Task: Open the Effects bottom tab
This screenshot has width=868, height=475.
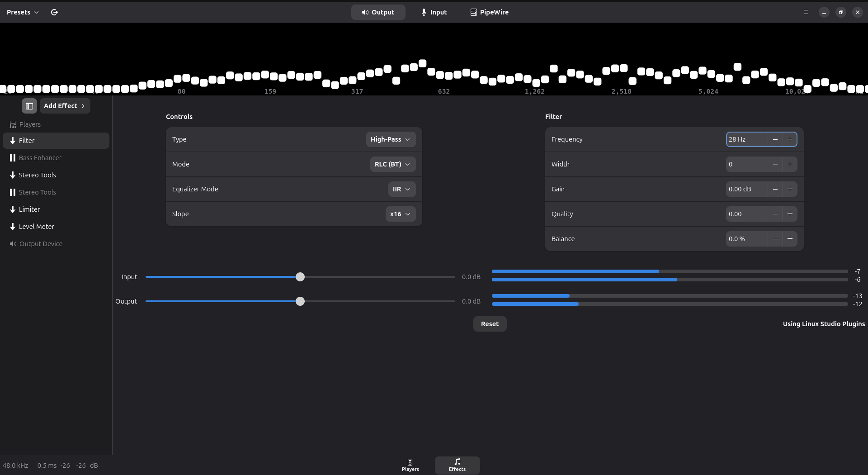Action: point(457,465)
